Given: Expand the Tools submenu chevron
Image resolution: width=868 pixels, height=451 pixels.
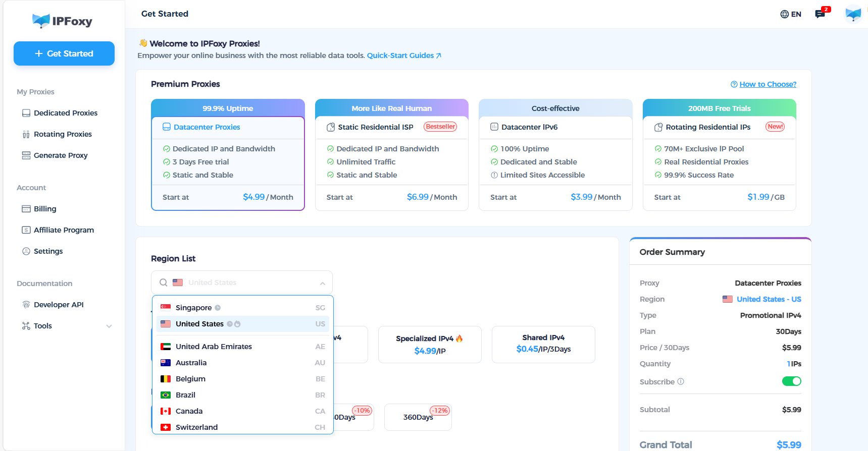Looking at the screenshot, I should click(x=109, y=326).
